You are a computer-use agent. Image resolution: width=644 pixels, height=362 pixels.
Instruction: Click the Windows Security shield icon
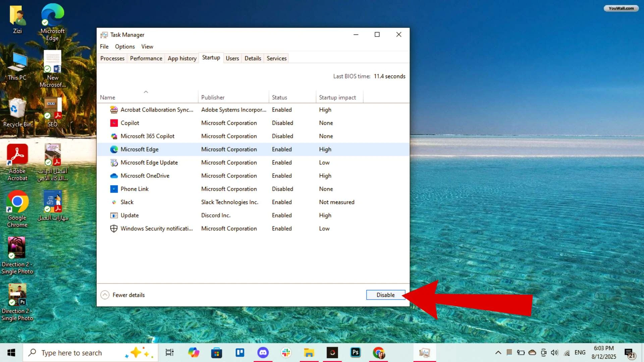click(114, 228)
